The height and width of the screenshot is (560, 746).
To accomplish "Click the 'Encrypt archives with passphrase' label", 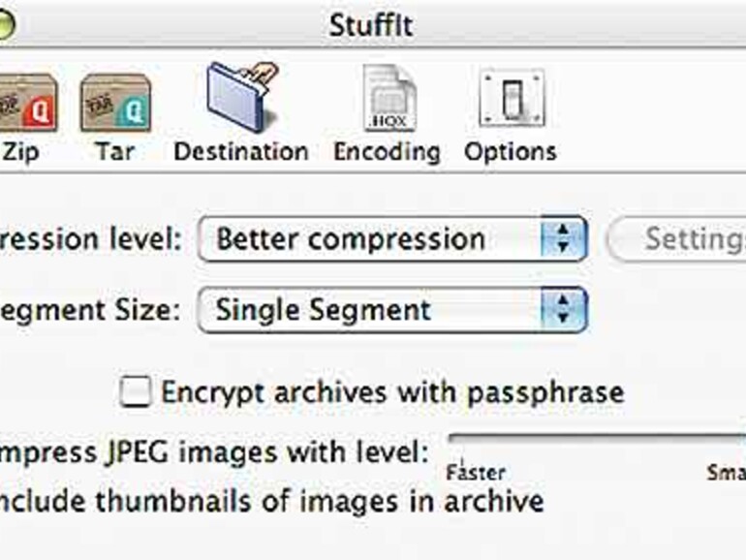I will point(391,392).
